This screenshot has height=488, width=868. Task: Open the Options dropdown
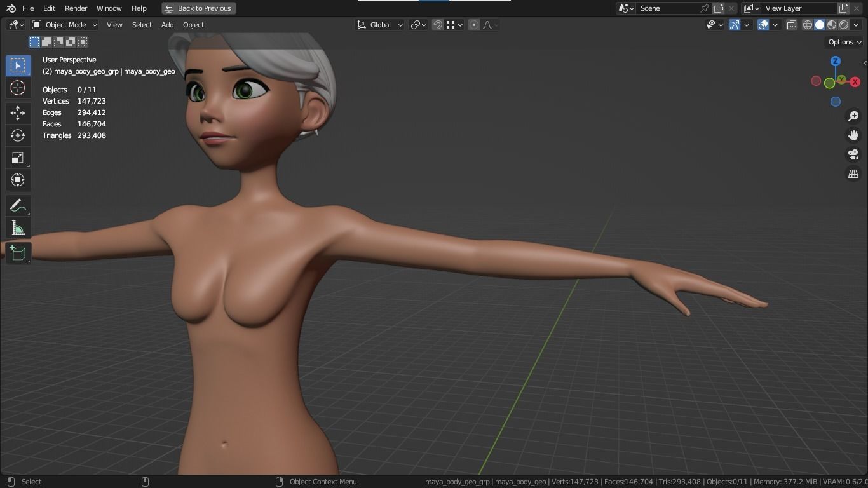[x=844, y=42]
